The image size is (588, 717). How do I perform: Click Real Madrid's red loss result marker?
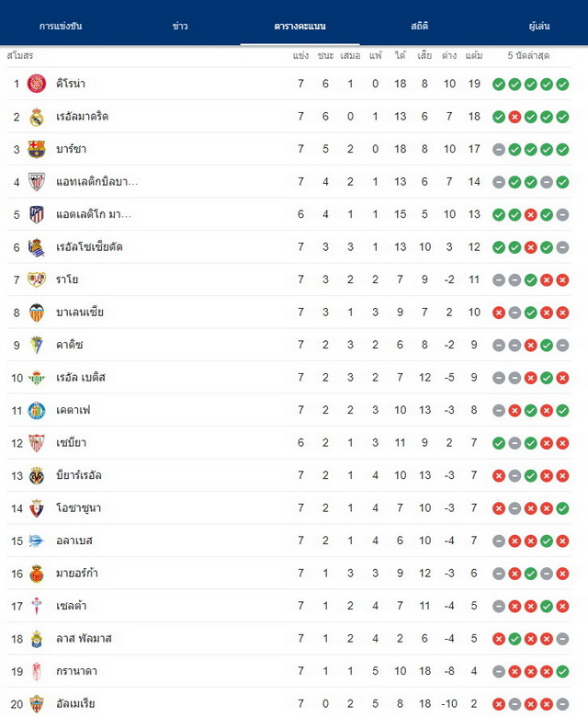click(514, 117)
